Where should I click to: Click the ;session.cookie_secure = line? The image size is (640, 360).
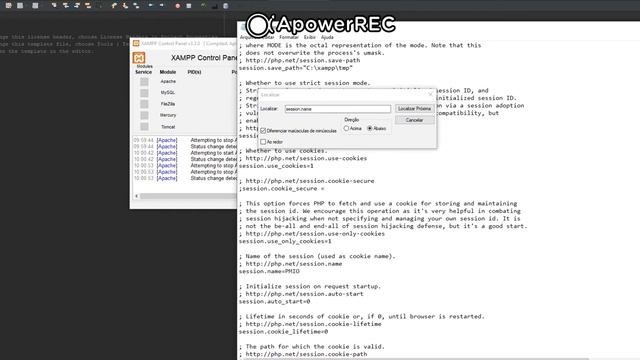pos(281,189)
